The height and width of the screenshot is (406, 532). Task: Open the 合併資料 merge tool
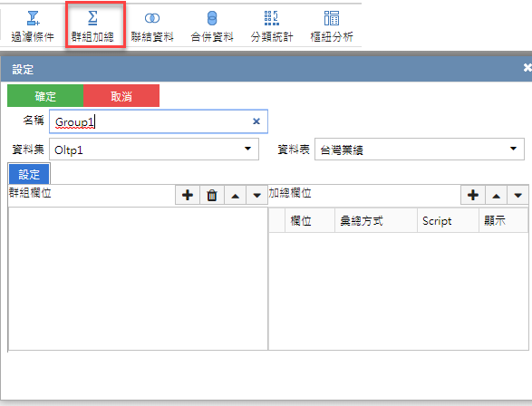pos(212,26)
